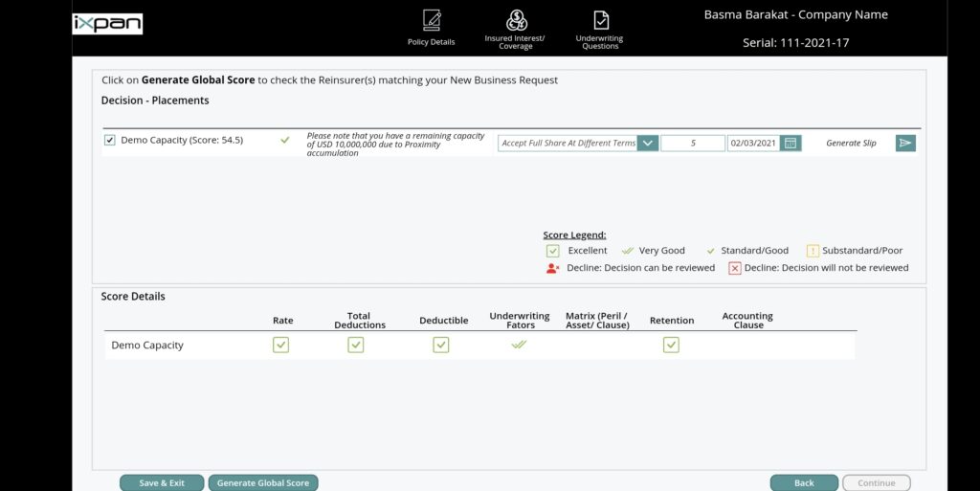The height and width of the screenshot is (491, 980).
Task: Click the Underwriting Factors double-check icon
Action: tap(520, 345)
